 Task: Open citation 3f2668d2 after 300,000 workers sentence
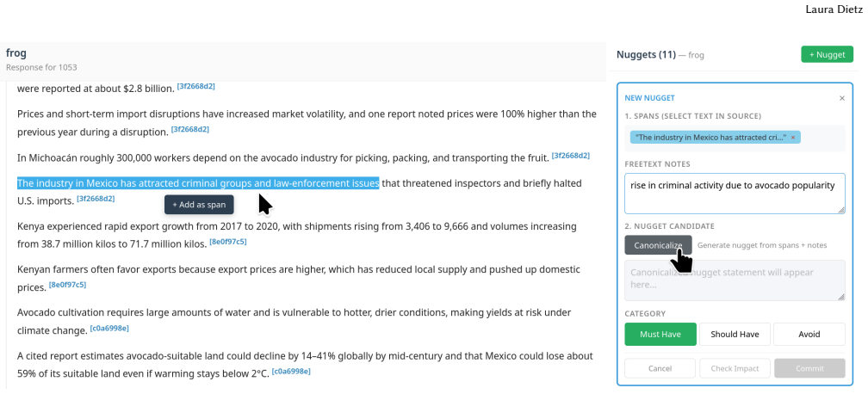[571, 156]
